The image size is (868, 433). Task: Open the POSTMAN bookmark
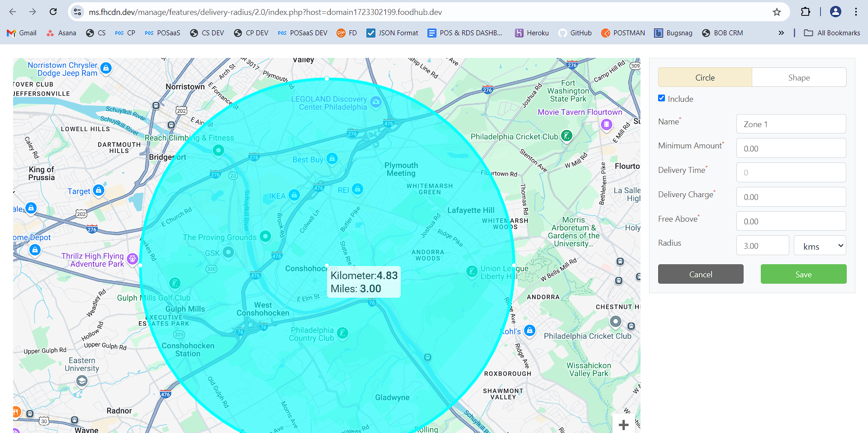(x=623, y=33)
